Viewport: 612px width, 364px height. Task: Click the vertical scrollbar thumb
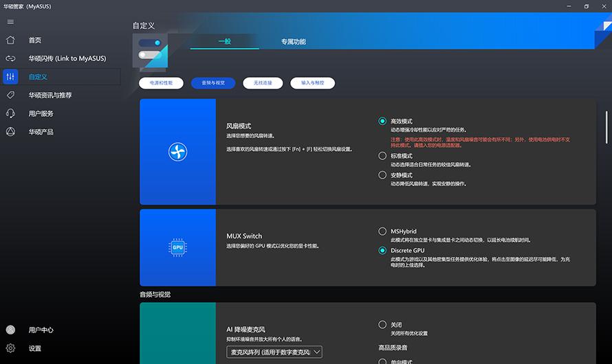[606, 128]
